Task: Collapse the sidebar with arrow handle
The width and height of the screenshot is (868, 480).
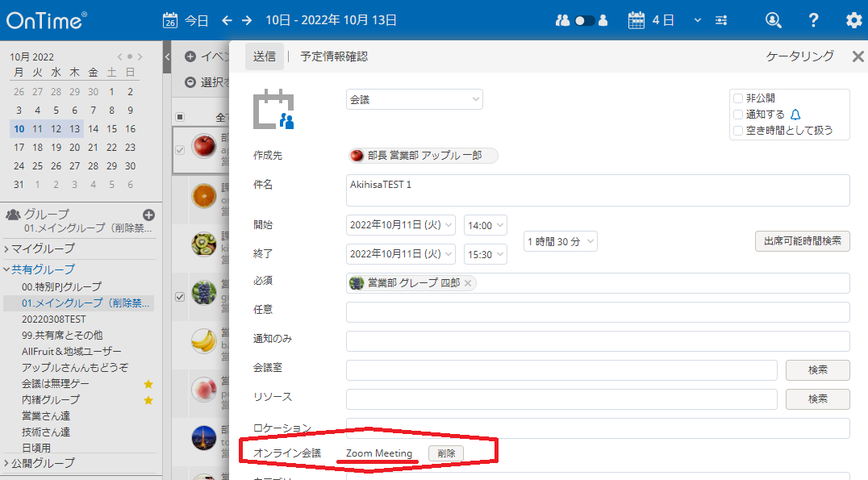Action: (167, 56)
